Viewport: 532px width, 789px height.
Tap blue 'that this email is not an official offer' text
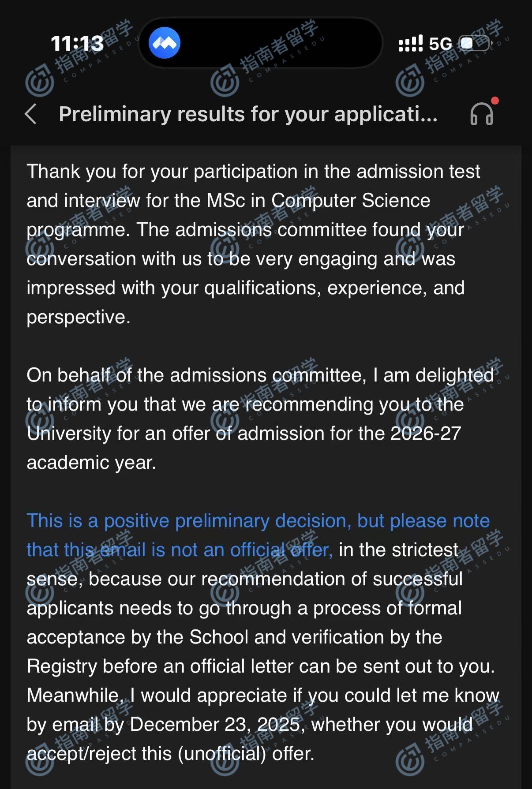tap(179, 550)
